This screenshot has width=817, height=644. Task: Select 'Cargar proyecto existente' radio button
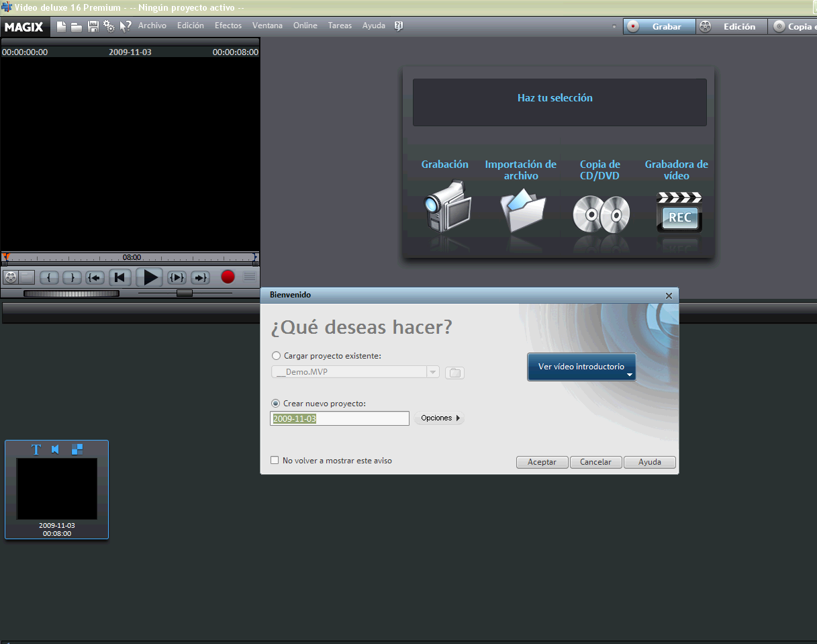[276, 356]
